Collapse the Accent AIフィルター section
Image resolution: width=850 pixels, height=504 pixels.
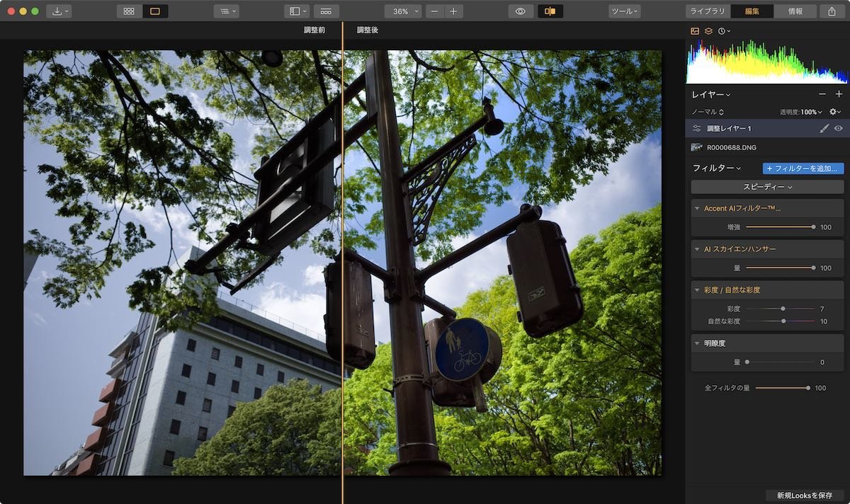(697, 207)
